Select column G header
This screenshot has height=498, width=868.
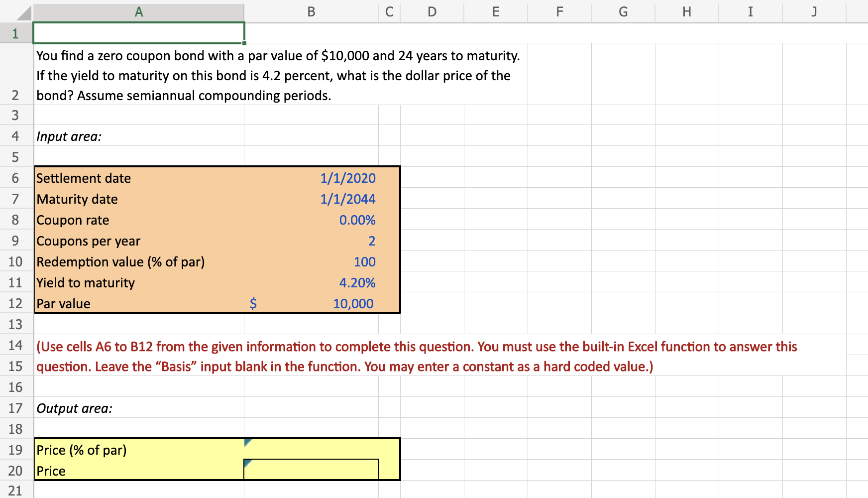623,11
